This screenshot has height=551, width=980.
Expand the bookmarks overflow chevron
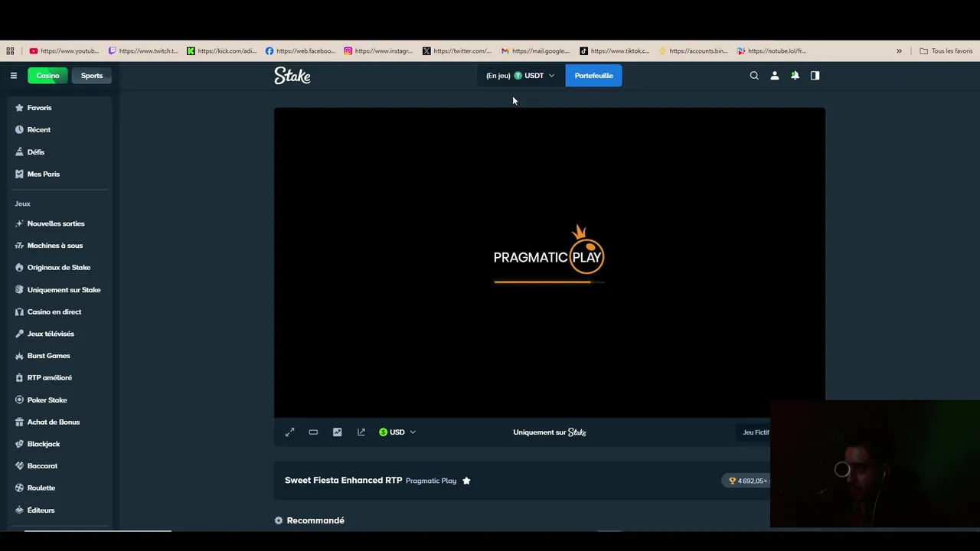(x=899, y=51)
